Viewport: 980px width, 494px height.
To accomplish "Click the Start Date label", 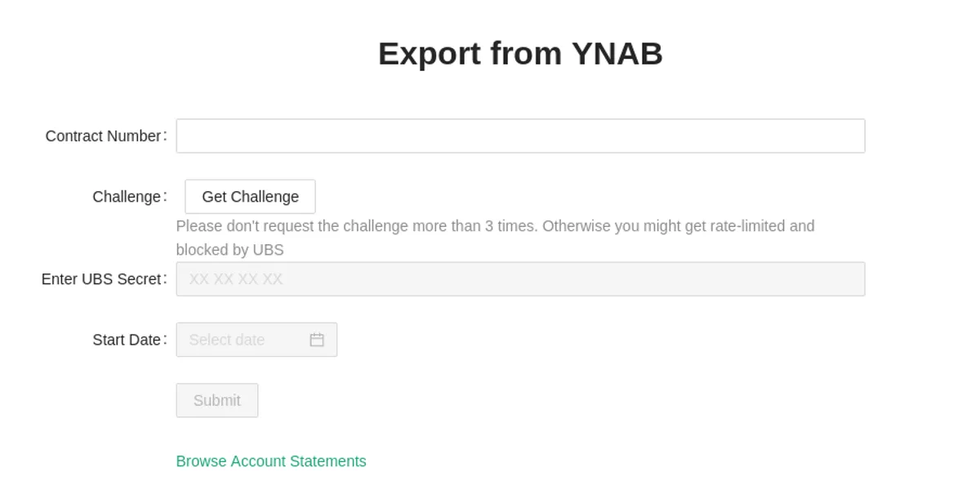I will coord(127,340).
